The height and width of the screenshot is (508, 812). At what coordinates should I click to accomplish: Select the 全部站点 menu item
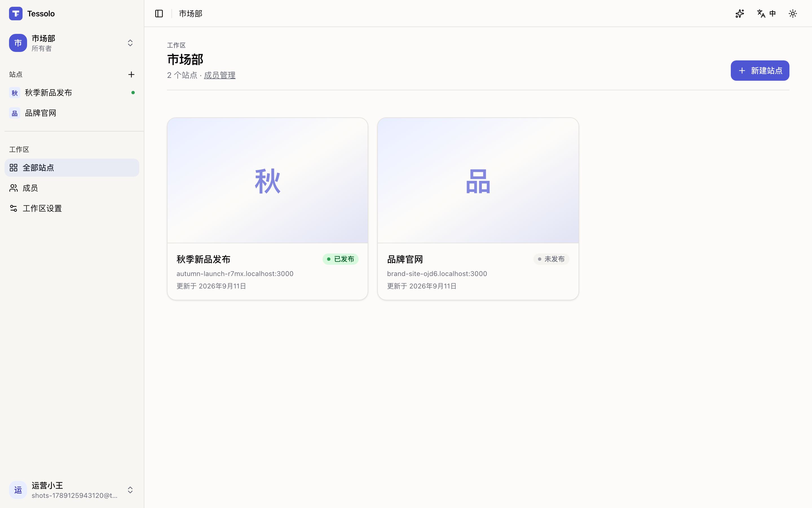tap(72, 168)
